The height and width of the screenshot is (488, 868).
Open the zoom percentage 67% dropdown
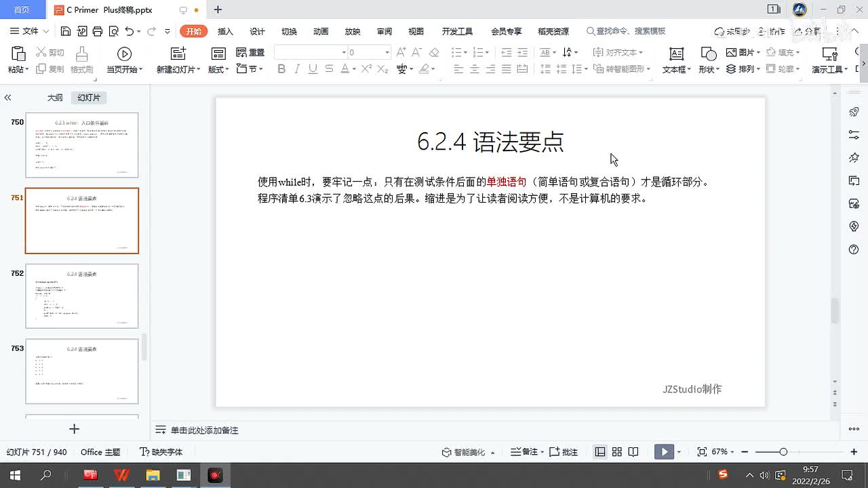pos(722,452)
